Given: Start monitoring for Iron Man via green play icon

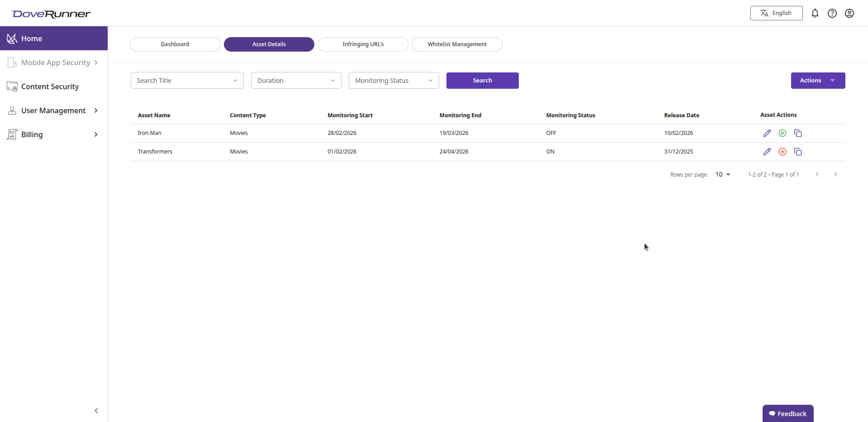Looking at the screenshot, I should (783, 133).
